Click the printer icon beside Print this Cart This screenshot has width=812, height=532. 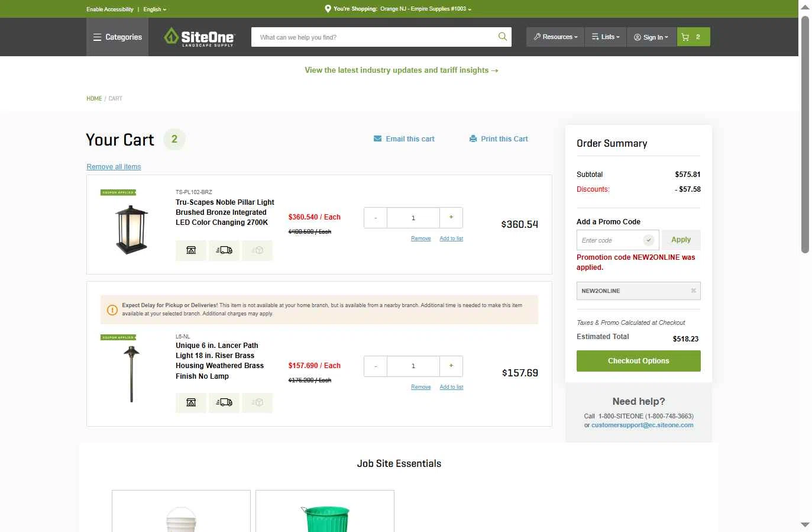tap(473, 139)
